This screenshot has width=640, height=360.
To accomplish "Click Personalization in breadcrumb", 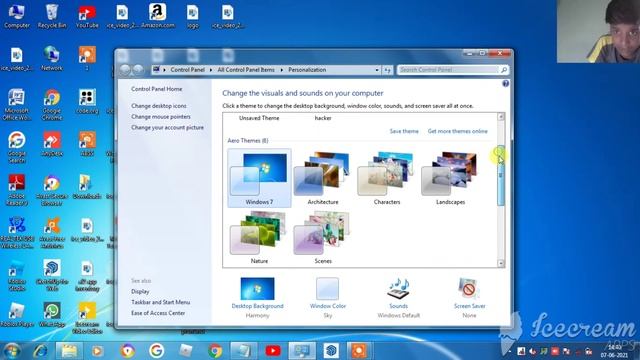I will (x=307, y=70).
